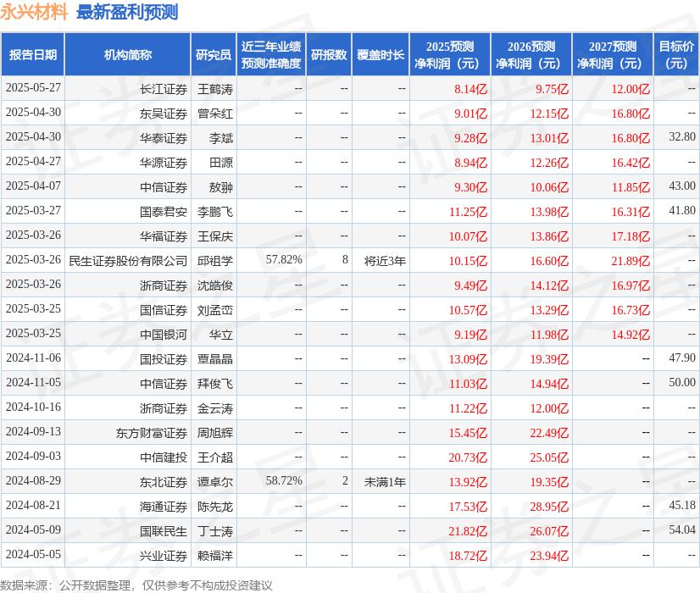Click accuracy value 58.72%
Viewport: 700px width, 593px height.
tap(284, 480)
